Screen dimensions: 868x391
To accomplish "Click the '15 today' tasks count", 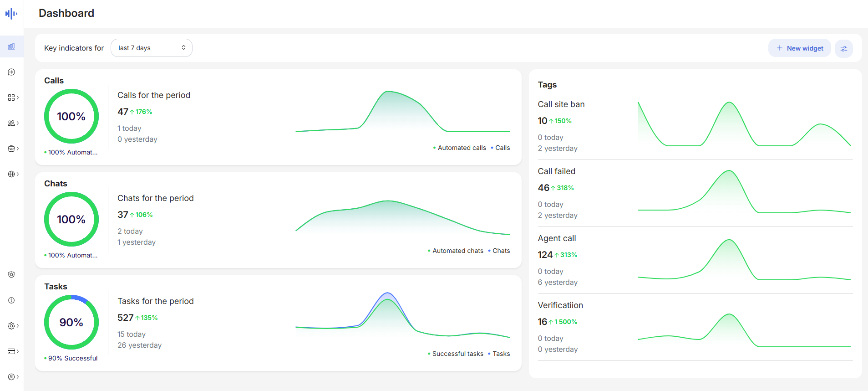I will [x=132, y=334].
